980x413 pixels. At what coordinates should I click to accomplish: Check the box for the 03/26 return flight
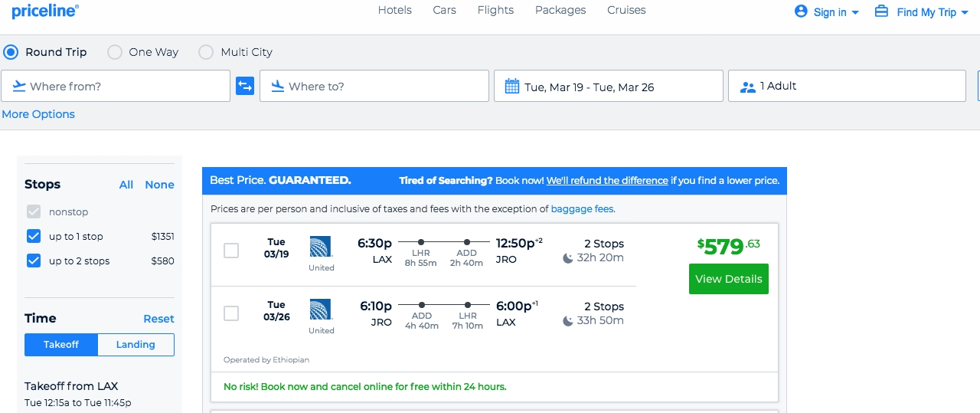point(231,313)
